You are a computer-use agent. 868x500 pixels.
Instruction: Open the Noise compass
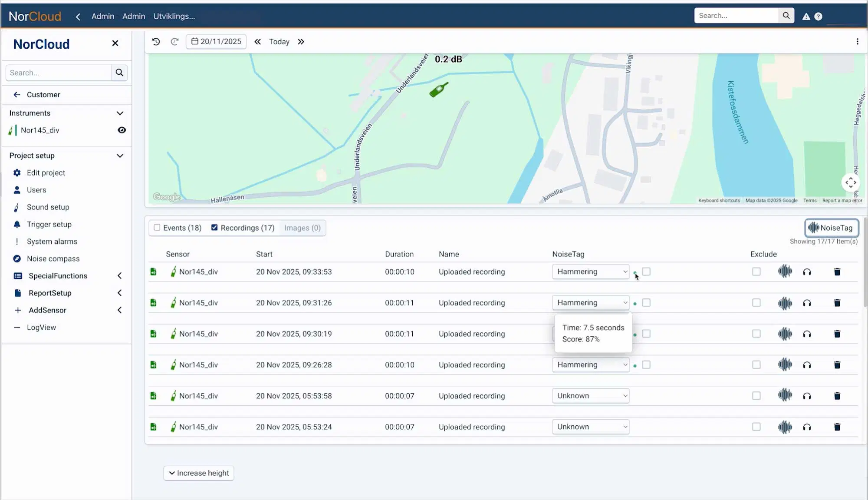[53, 259]
